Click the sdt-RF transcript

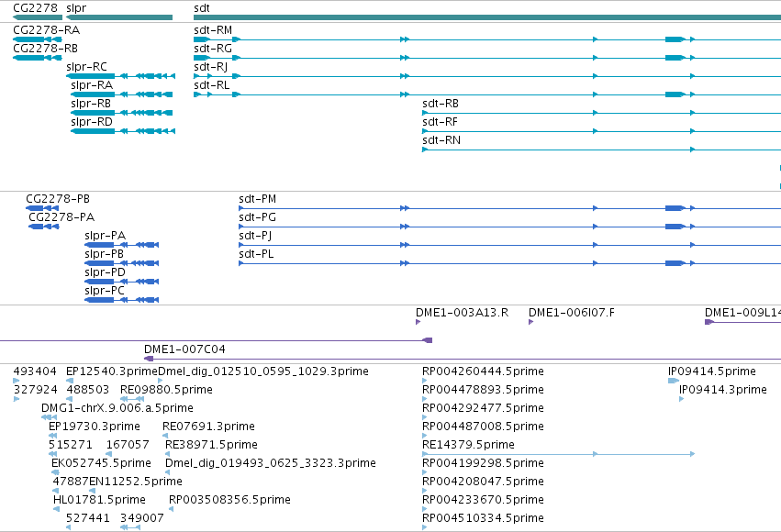[602, 131]
